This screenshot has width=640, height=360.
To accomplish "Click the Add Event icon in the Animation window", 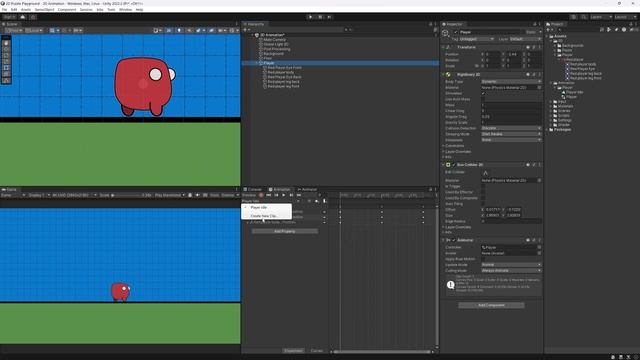I will coord(324,201).
